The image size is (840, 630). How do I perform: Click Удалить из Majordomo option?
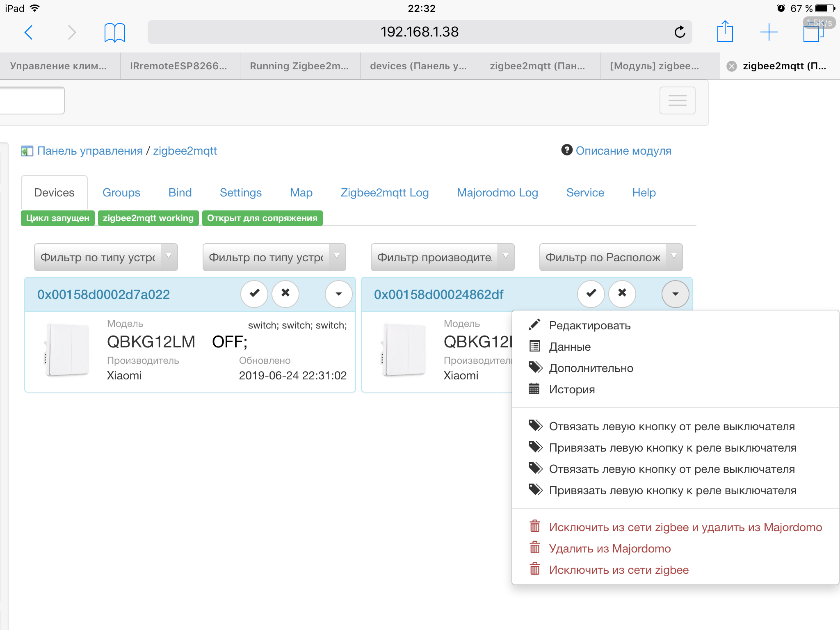click(609, 549)
